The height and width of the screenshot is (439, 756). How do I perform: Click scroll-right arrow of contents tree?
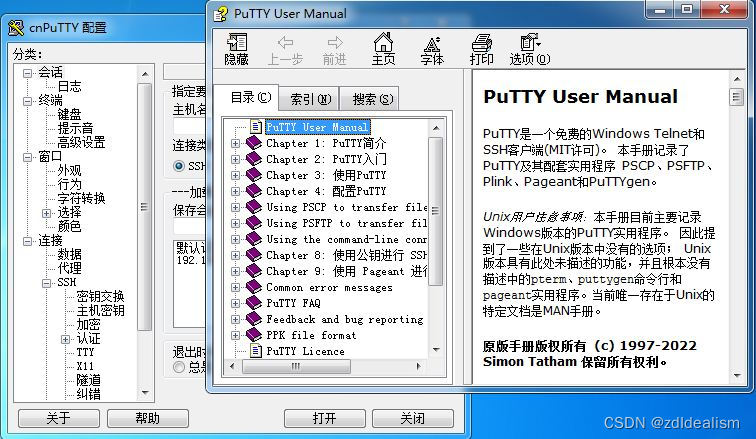pyautogui.click(x=418, y=366)
